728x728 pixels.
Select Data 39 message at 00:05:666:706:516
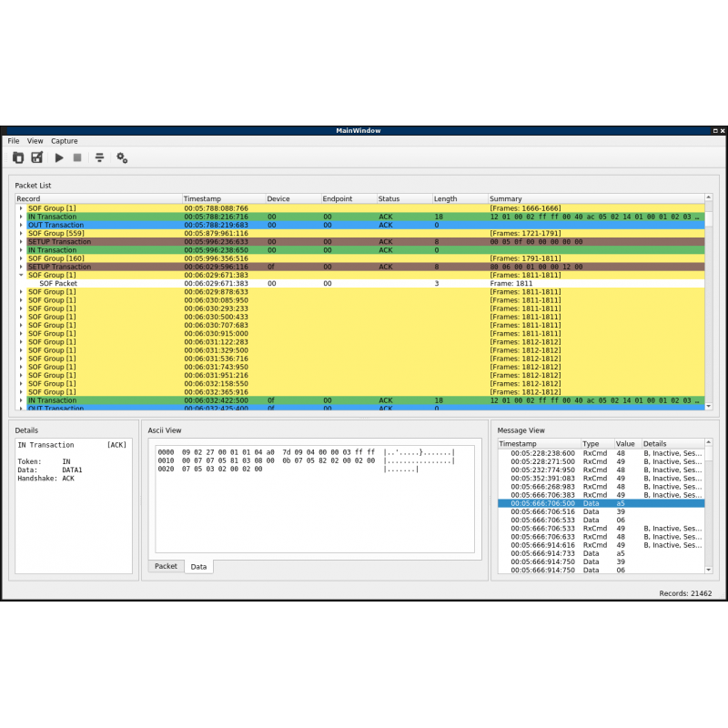click(602, 512)
